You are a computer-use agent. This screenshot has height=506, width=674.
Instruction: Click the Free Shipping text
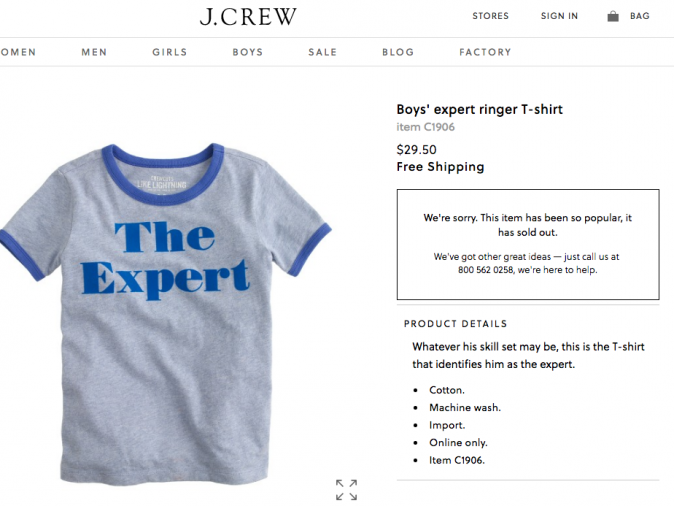440,167
